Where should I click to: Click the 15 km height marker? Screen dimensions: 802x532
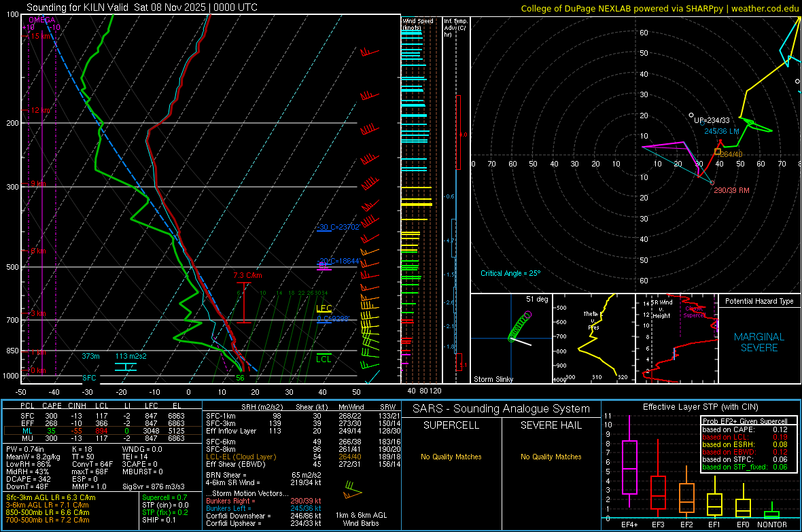(x=40, y=36)
